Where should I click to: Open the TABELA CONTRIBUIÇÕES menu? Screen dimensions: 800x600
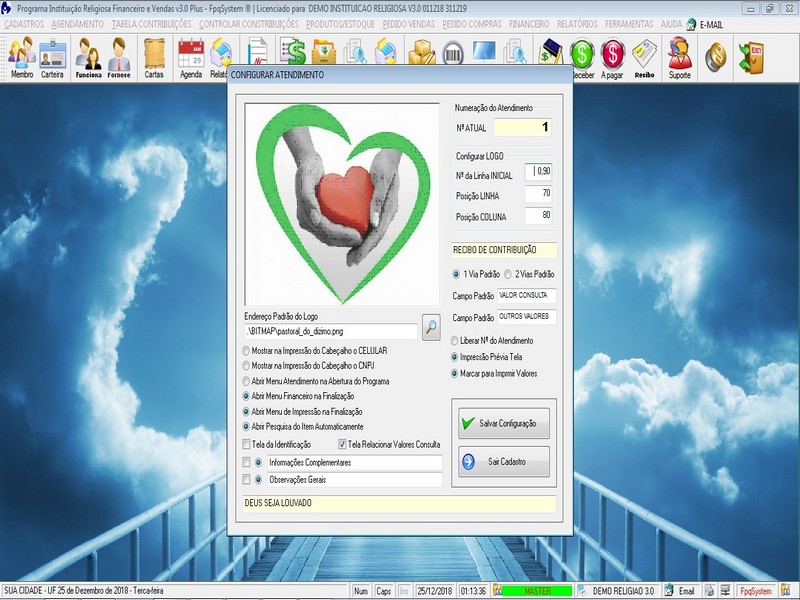coord(152,24)
